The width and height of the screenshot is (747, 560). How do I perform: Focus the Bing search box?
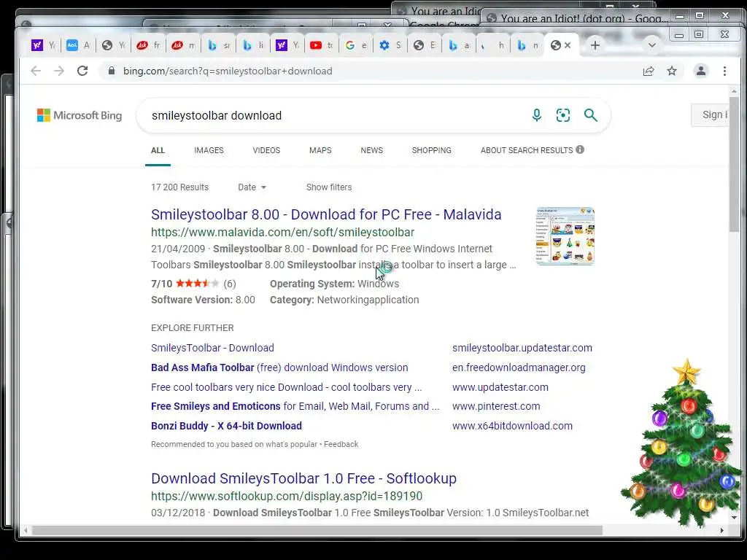[333, 116]
